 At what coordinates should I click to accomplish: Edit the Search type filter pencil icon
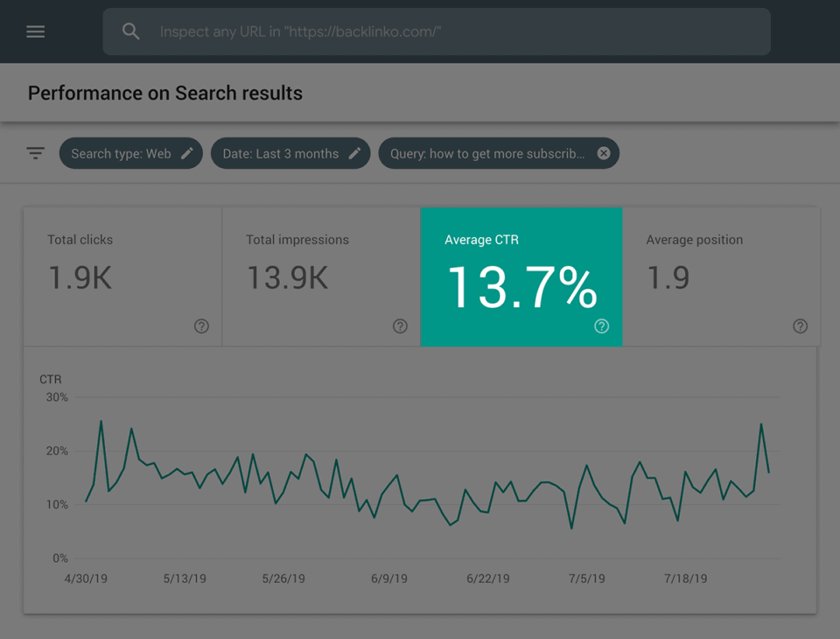coord(186,153)
